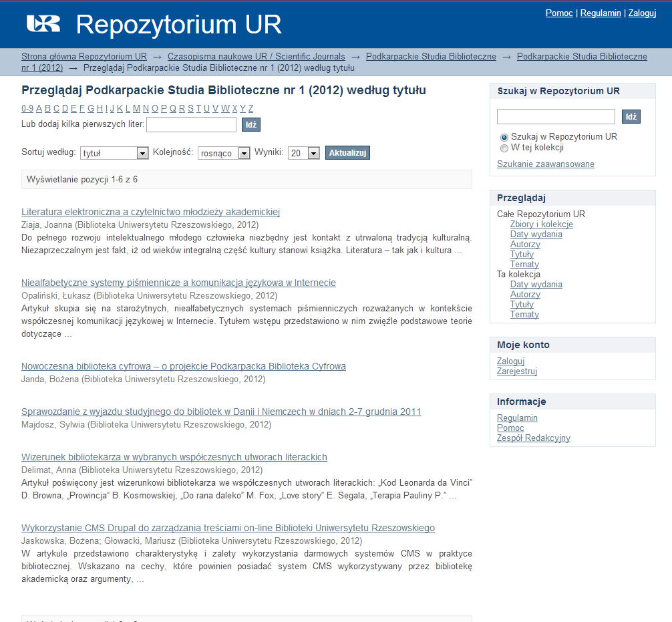Open 'Daty wydania' under Ta kolekcja
This screenshot has width=672, height=622.
pyautogui.click(x=536, y=285)
